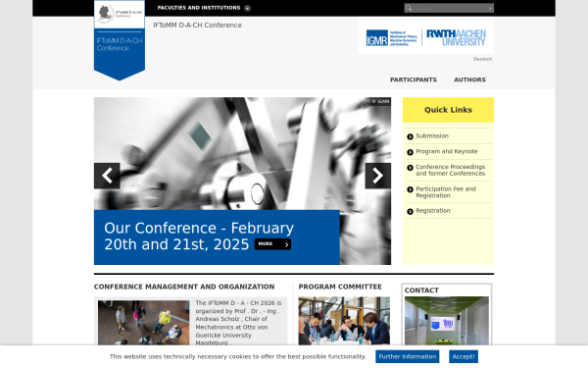
Task: Click the bullet icon beside Program and Keynote
Action: point(410,152)
